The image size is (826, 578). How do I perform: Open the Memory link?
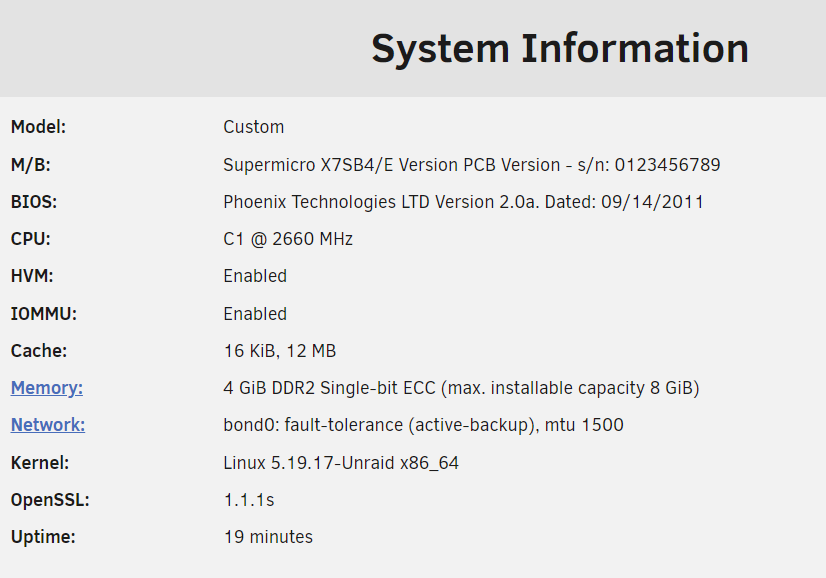47,388
